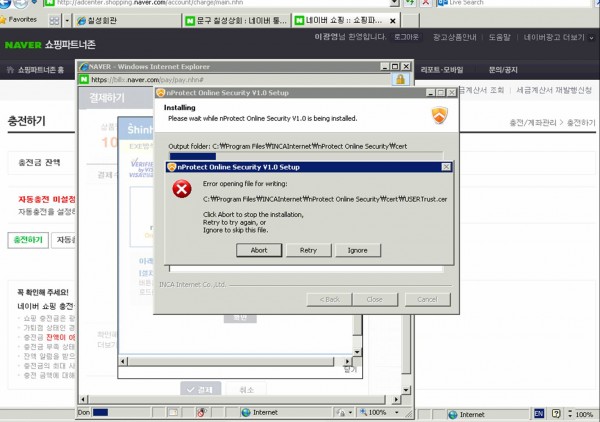
Task: Click the EN language indicator in tray
Action: click(x=539, y=413)
